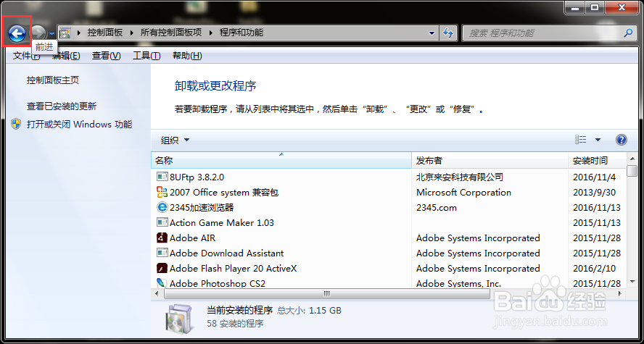Open address bar history dropdown
This screenshot has width=644, height=344.
tap(432, 33)
